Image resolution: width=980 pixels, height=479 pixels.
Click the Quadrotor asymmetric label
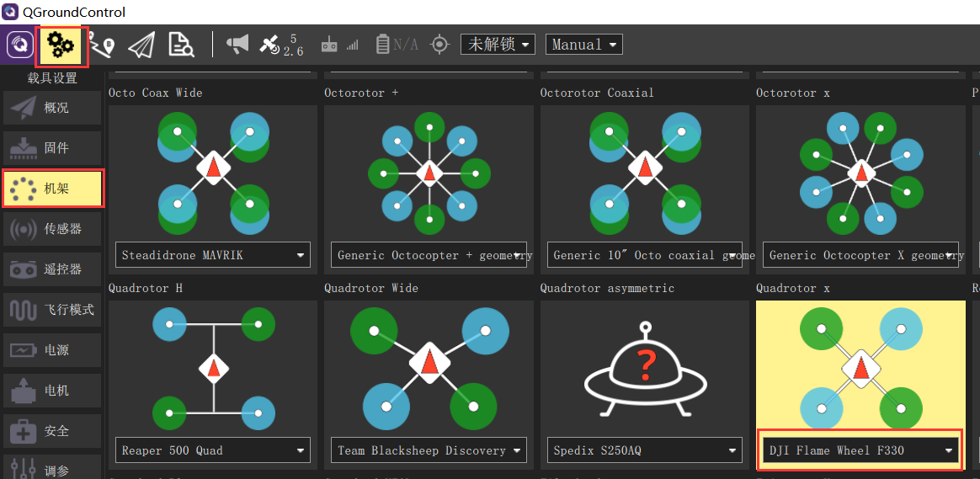608,288
